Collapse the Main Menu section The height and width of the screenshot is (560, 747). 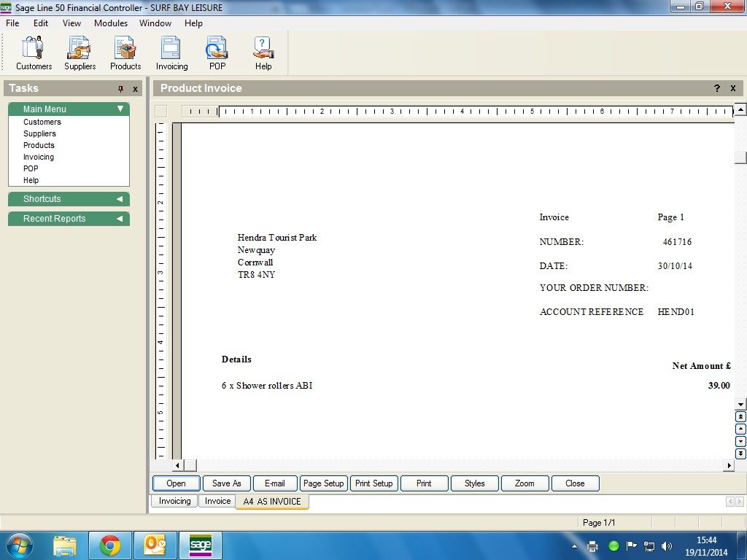coord(120,109)
